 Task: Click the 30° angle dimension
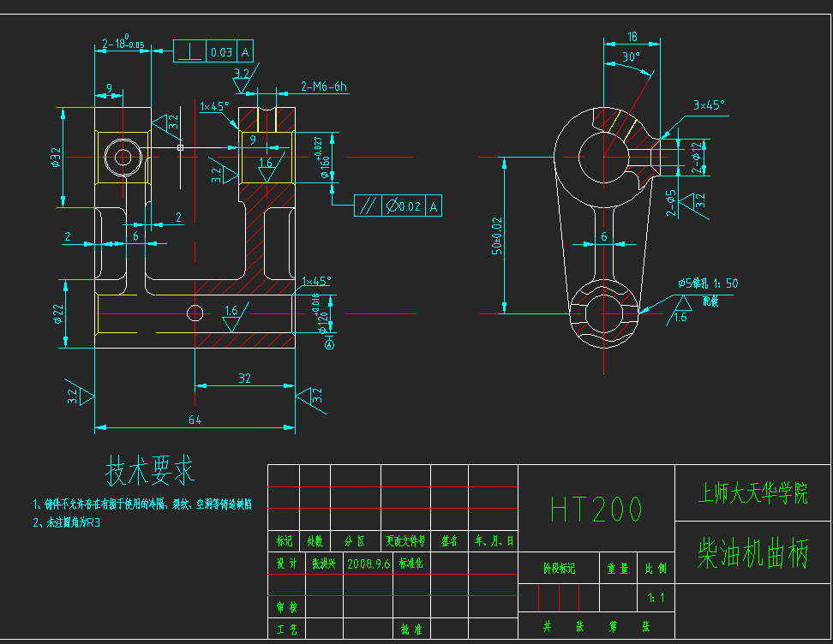[631, 57]
